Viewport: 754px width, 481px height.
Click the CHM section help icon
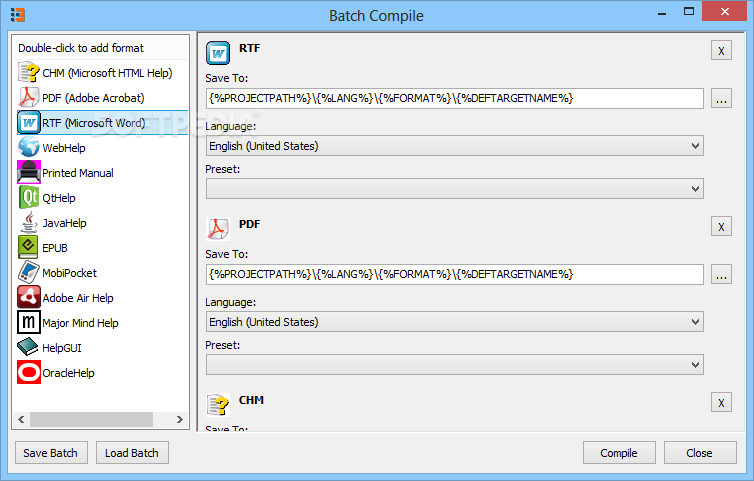click(x=218, y=405)
